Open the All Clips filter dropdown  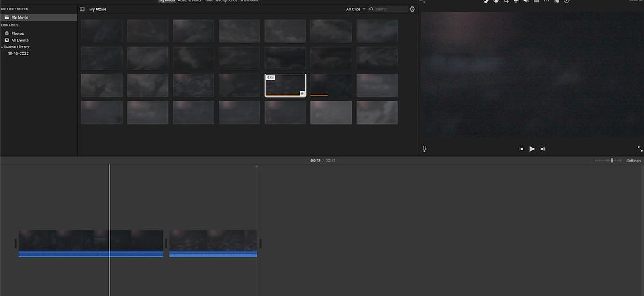point(356,9)
